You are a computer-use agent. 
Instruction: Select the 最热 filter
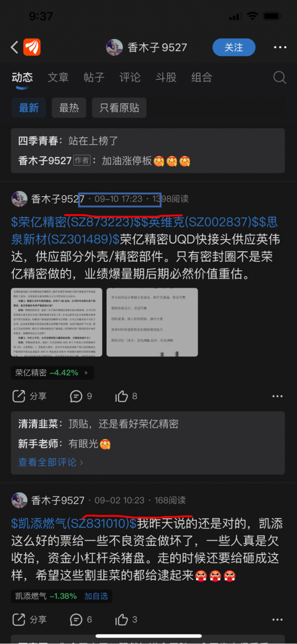coord(69,108)
